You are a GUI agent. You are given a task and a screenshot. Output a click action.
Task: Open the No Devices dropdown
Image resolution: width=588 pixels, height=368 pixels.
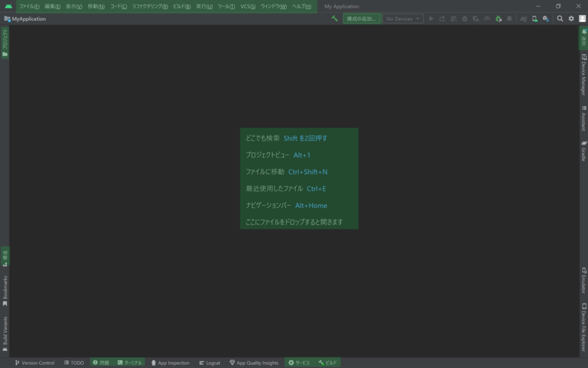[x=403, y=19]
